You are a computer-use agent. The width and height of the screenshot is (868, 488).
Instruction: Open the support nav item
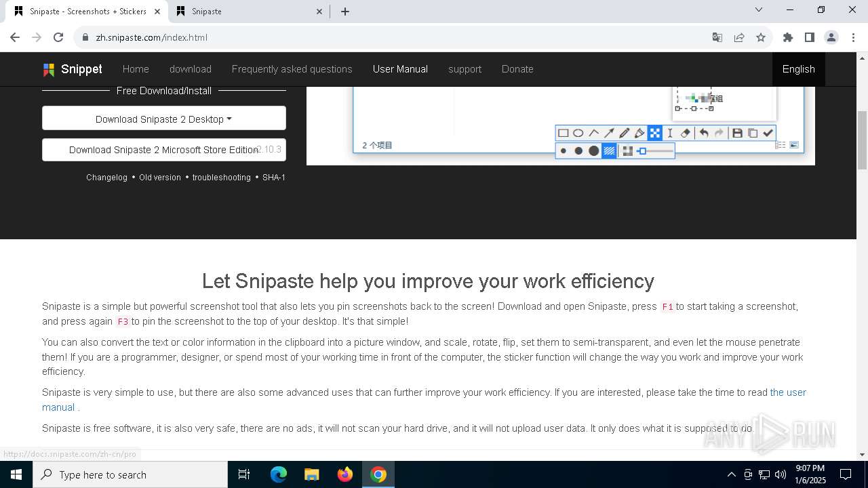465,69
